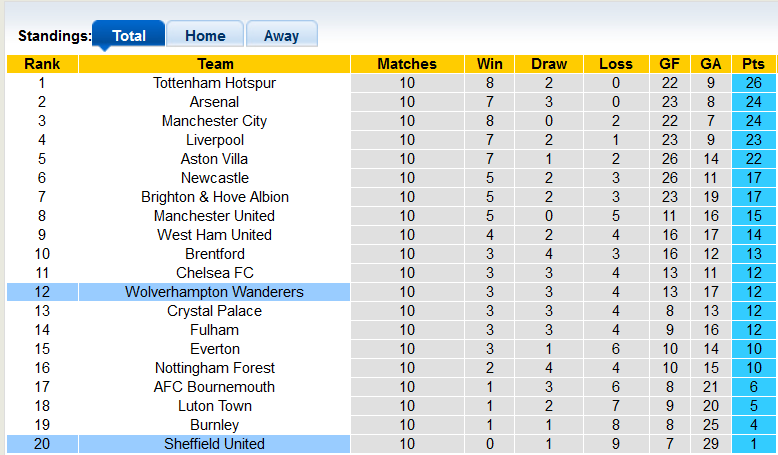This screenshot has height=455, width=778.
Task: Select Sheffield United at rank 20
Action: [x=214, y=444]
